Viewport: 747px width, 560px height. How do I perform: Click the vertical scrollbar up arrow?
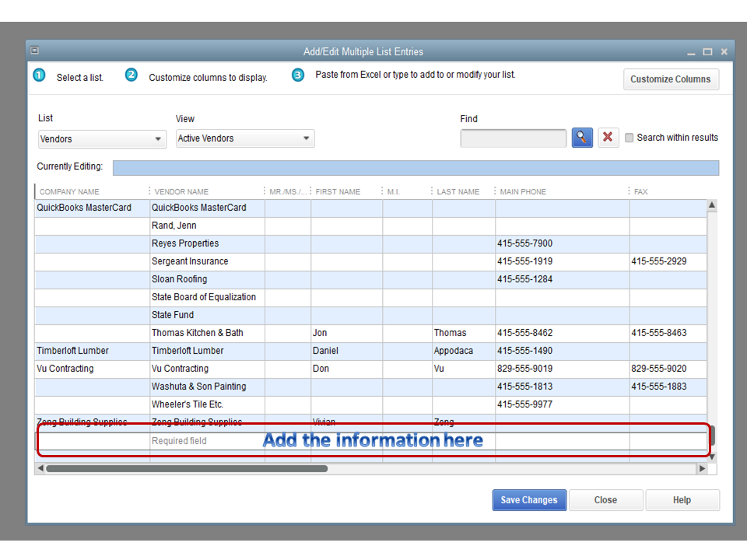coord(711,206)
